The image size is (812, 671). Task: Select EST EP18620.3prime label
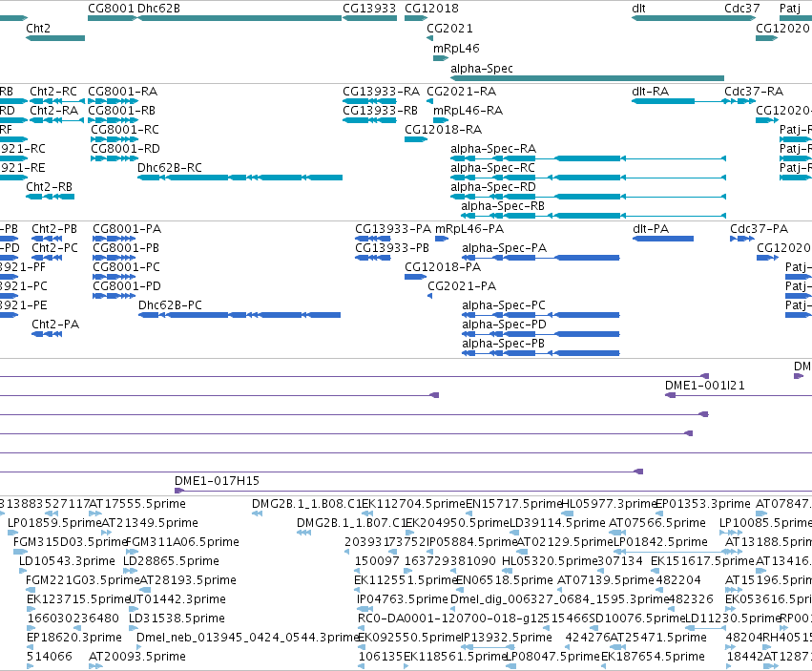(x=74, y=638)
